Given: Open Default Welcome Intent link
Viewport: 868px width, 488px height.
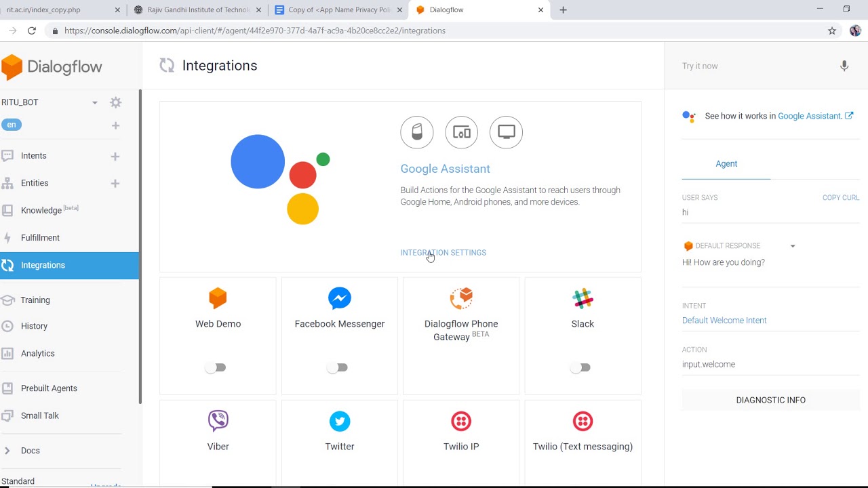Looking at the screenshot, I should [x=724, y=321].
